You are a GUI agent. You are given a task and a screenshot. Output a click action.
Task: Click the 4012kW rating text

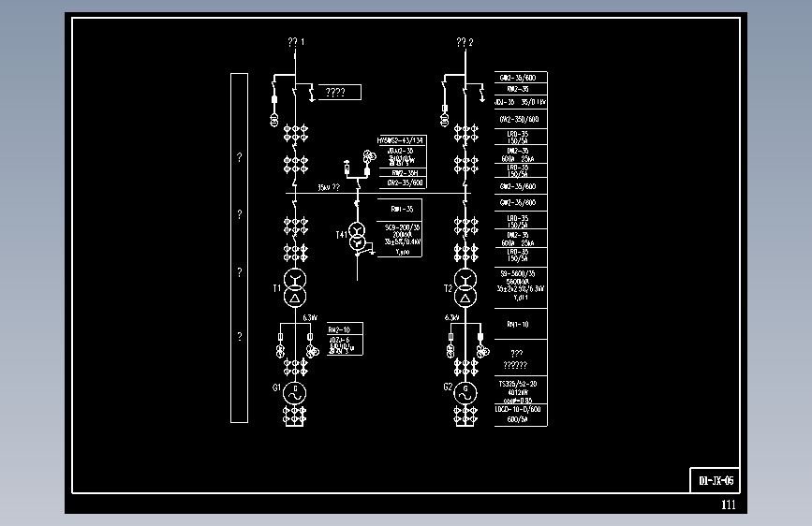[x=517, y=392]
